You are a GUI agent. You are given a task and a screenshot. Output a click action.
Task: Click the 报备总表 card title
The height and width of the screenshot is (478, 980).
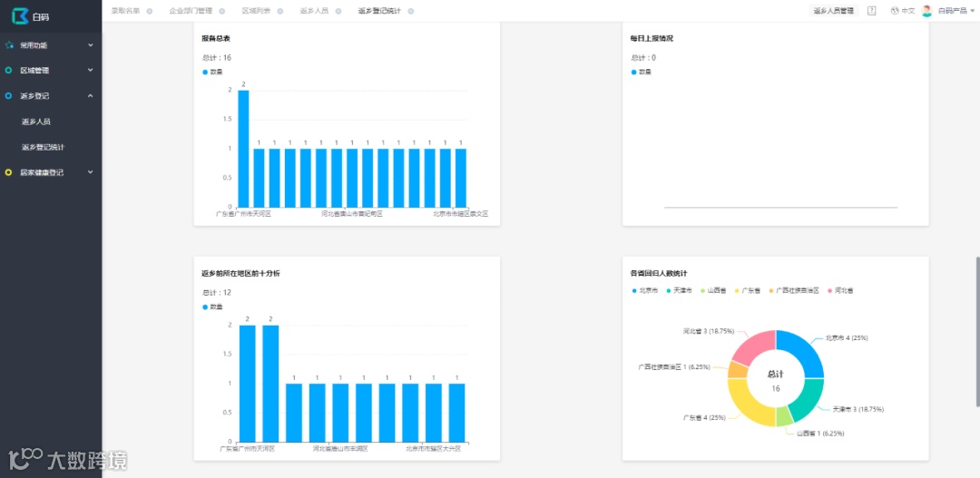click(x=216, y=39)
